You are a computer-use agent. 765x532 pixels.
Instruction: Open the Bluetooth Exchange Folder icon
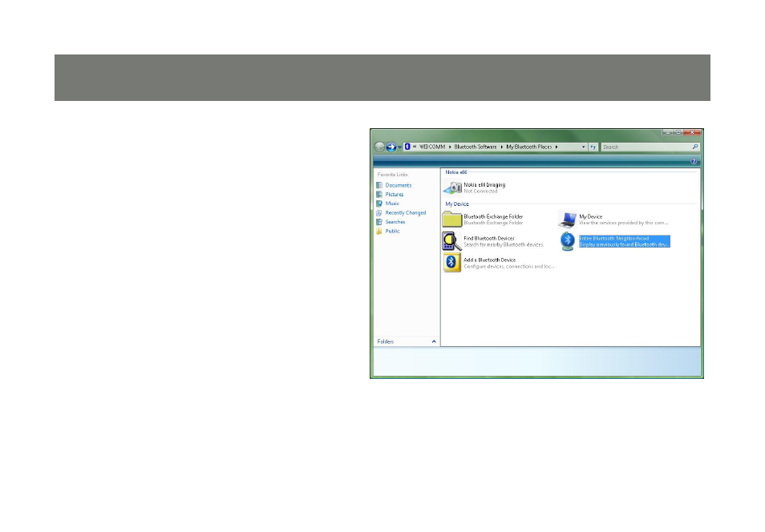click(451, 220)
